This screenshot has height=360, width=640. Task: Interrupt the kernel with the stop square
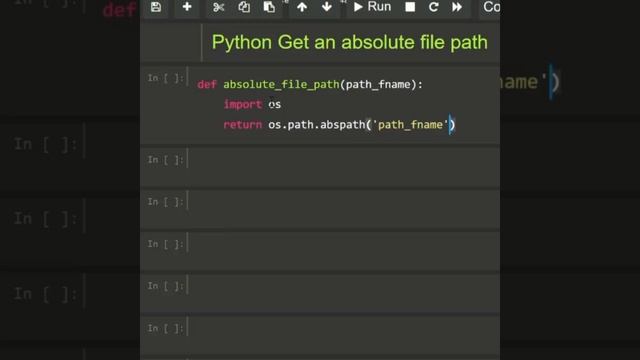pyautogui.click(x=410, y=7)
